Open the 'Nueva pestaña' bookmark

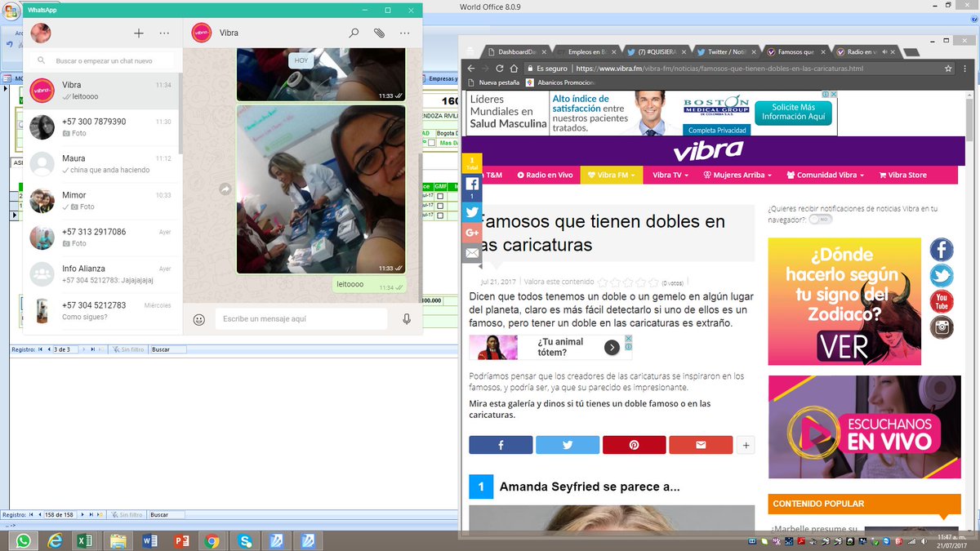(x=493, y=82)
